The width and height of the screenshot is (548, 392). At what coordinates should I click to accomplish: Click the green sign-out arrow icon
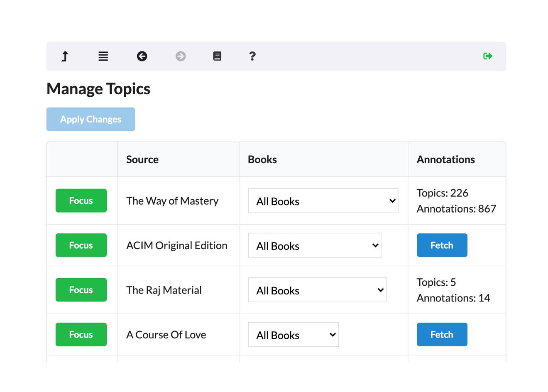[x=488, y=56]
